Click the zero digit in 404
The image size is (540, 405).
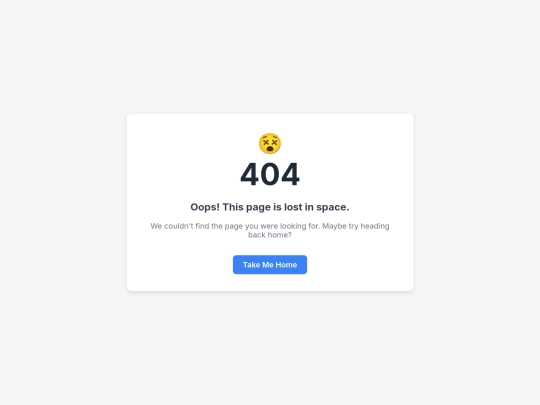click(270, 174)
